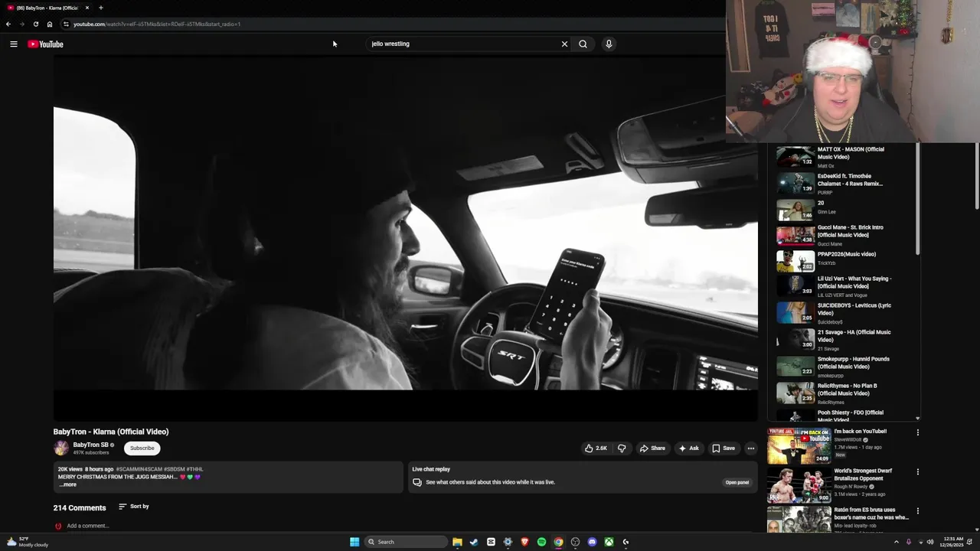Open the Sort by comments menu
This screenshot has width=980, height=551.
(x=134, y=507)
